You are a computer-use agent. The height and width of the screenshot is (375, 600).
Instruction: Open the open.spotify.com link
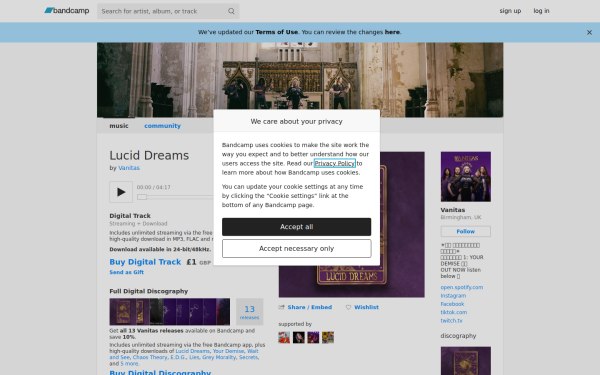(x=461, y=287)
